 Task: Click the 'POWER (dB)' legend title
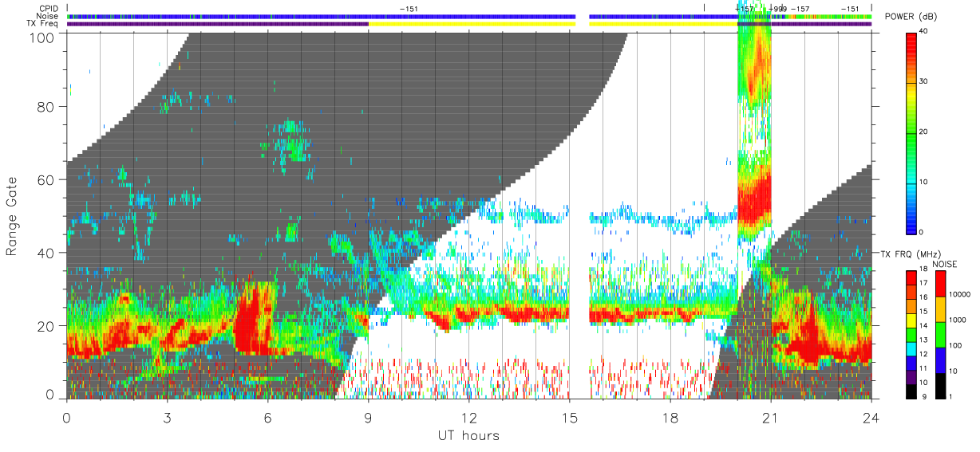911,18
